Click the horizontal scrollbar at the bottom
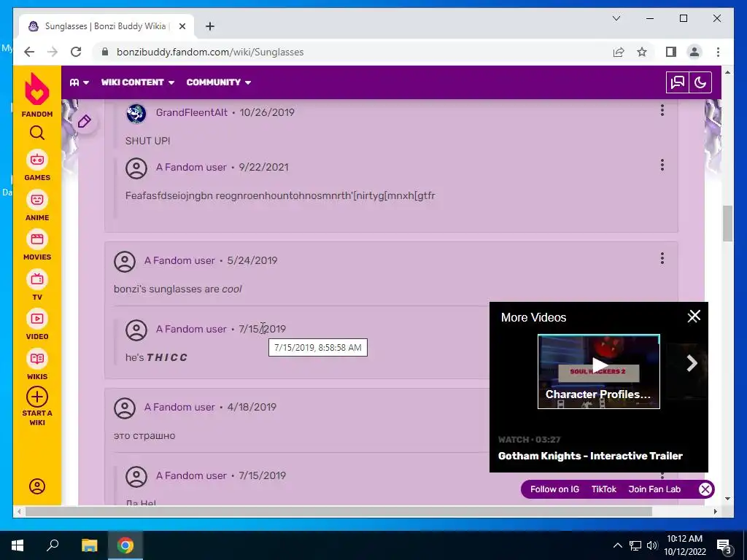 (338, 511)
